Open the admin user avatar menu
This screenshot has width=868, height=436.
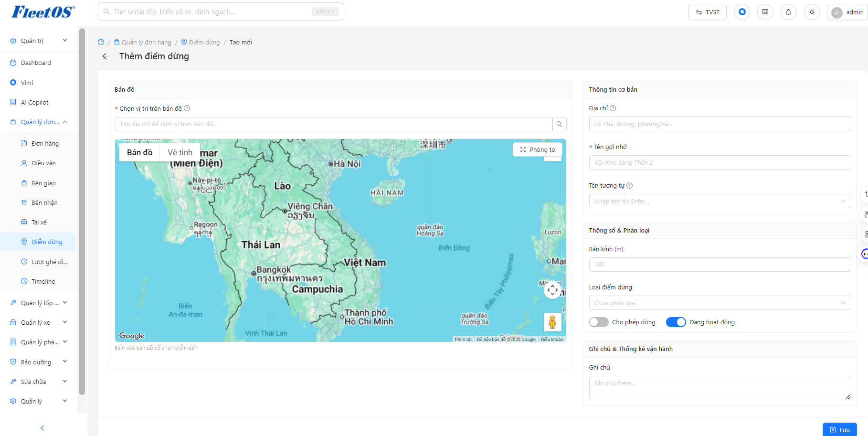(848, 12)
